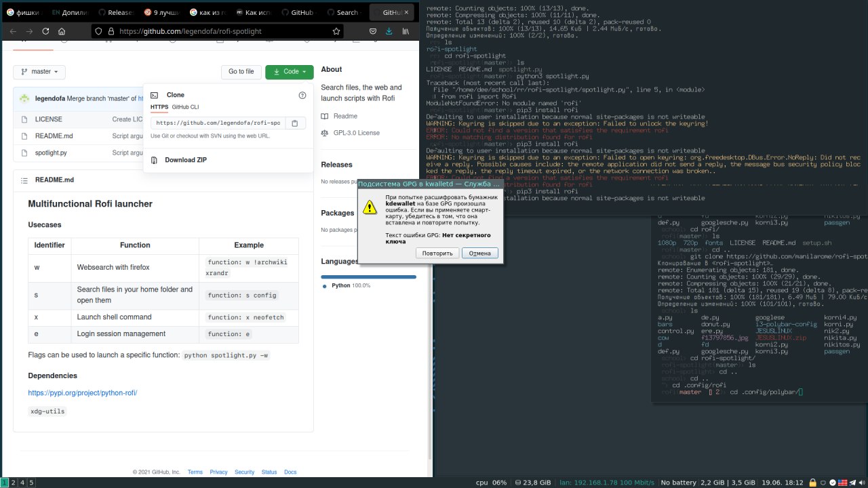This screenshot has height=488, width=868.
Task: Click the README.md list outline icon
Action: [x=24, y=180]
